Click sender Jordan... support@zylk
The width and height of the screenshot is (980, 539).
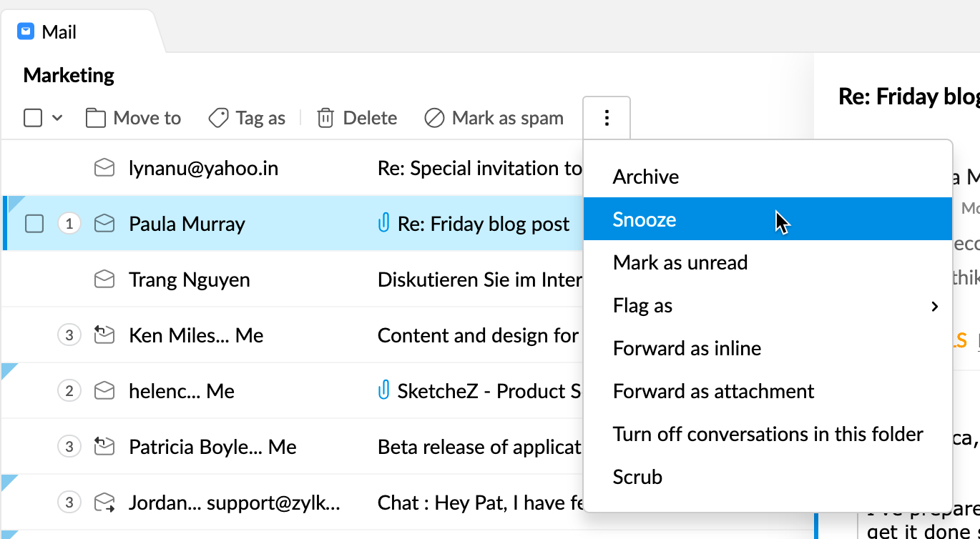235,503
